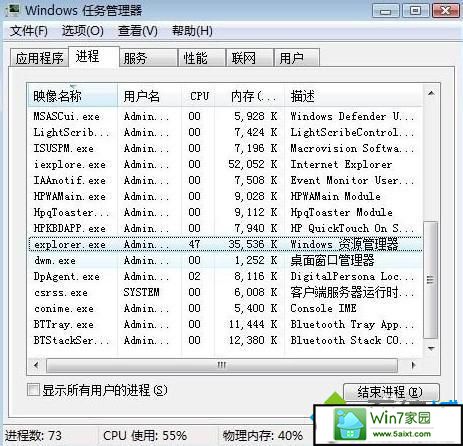Click the 结束进程(E) button

pos(391,392)
